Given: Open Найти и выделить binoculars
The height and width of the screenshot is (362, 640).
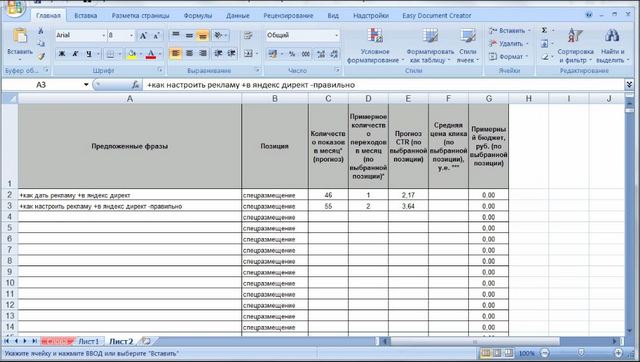Looking at the screenshot, I should tap(612, 46).
